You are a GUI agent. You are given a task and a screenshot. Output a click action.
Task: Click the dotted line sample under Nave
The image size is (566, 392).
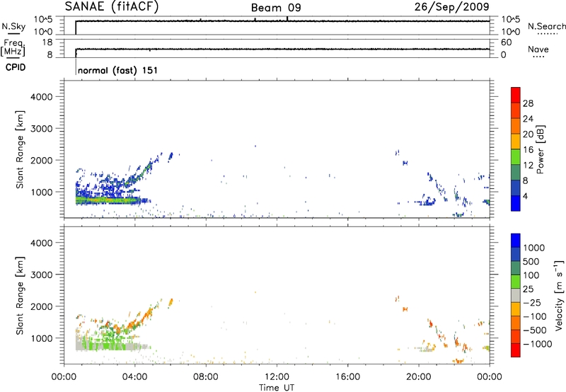[x=538, y=57]
